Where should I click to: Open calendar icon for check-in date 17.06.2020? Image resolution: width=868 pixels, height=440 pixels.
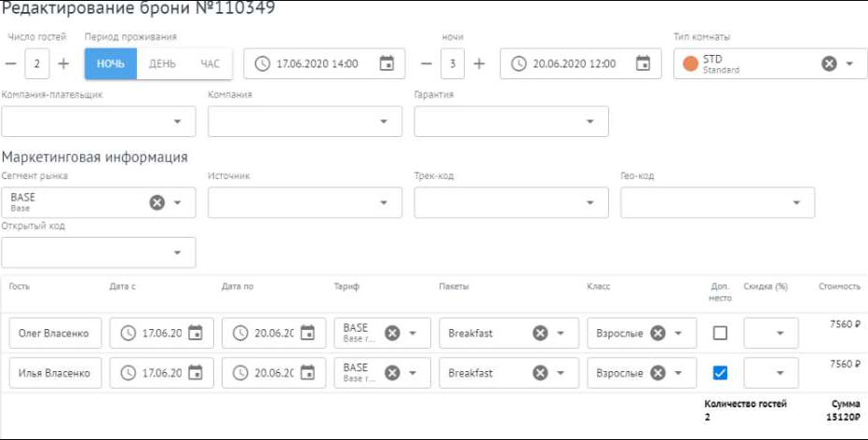tap(387, 63)
